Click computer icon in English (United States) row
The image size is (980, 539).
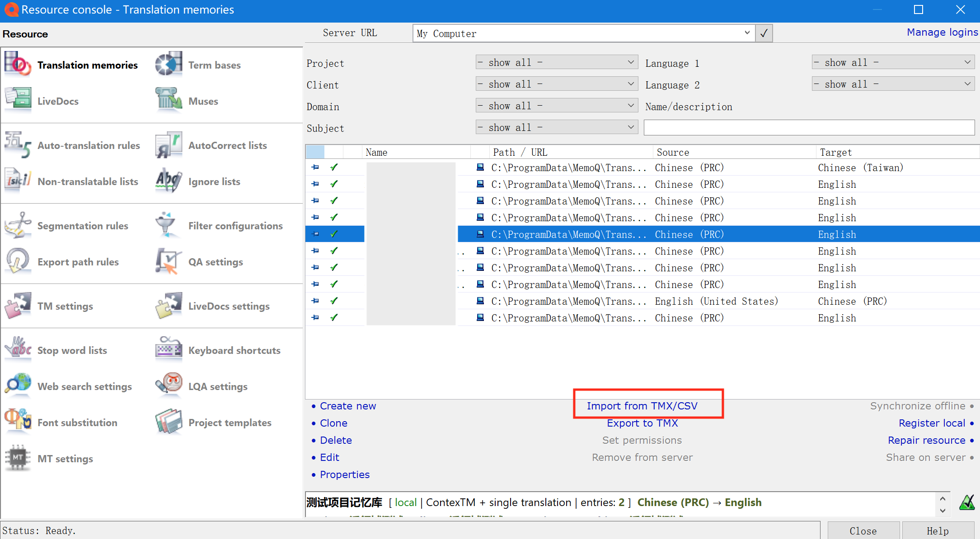coord(480,301)
